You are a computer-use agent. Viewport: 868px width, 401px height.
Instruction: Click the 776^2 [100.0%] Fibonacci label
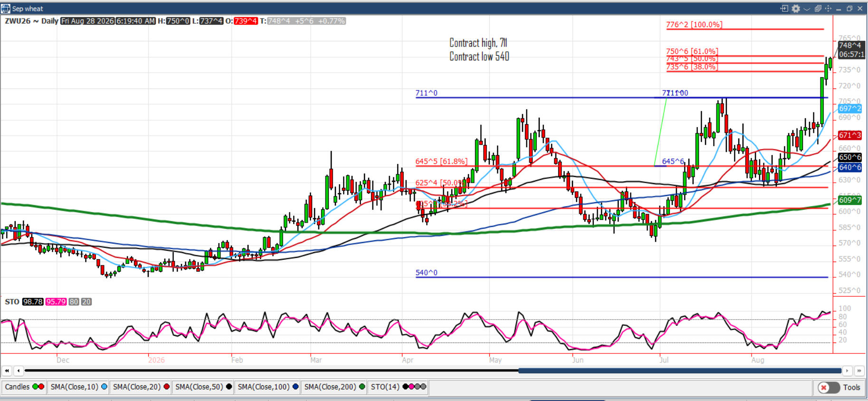click(694, 24)
